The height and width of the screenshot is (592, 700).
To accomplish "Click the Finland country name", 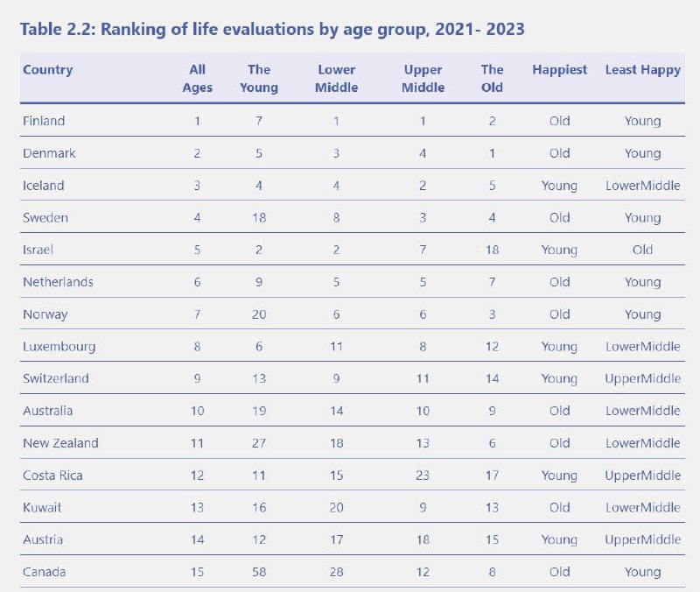I will pos(44,121).
